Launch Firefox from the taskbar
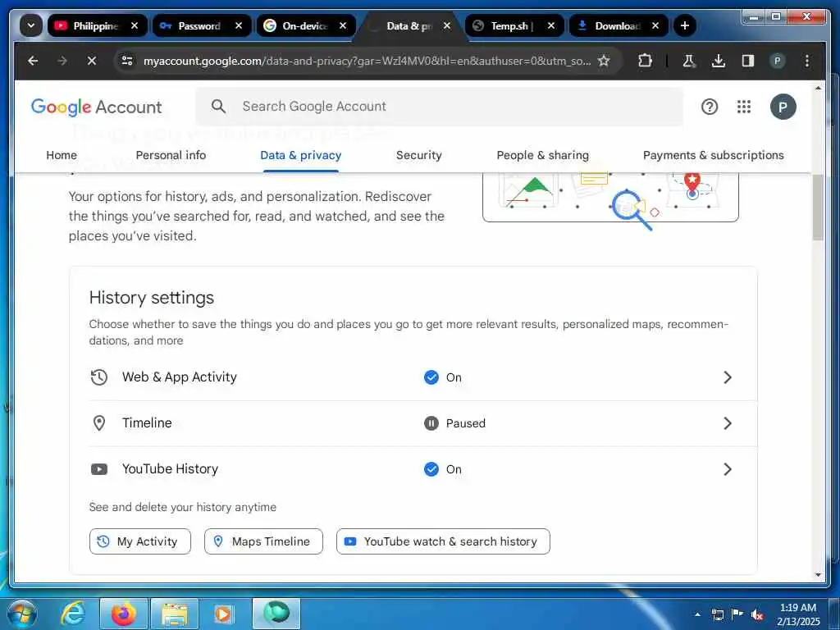Image resolution: width=840 pixels, height=630 pixels. (123, 614)
